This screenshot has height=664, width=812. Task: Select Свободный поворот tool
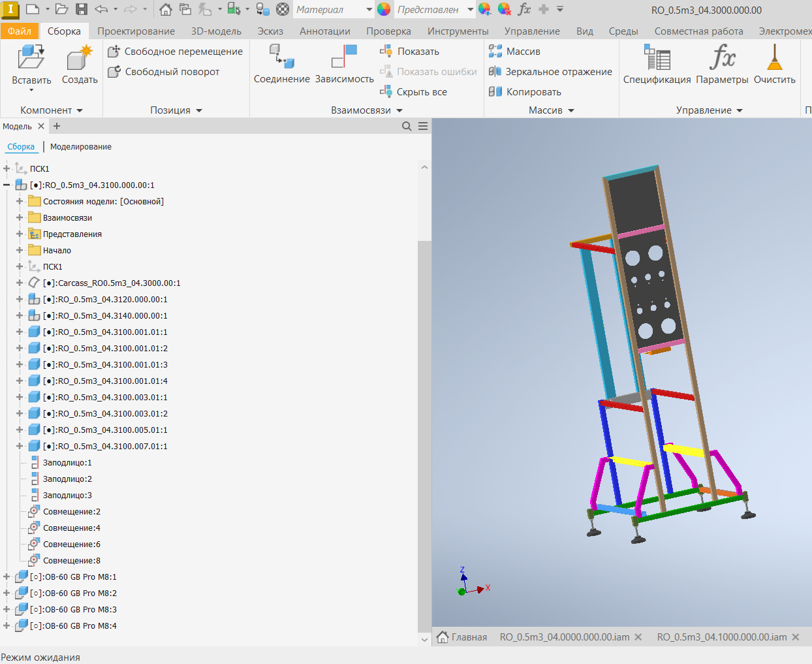coord(163,72)
